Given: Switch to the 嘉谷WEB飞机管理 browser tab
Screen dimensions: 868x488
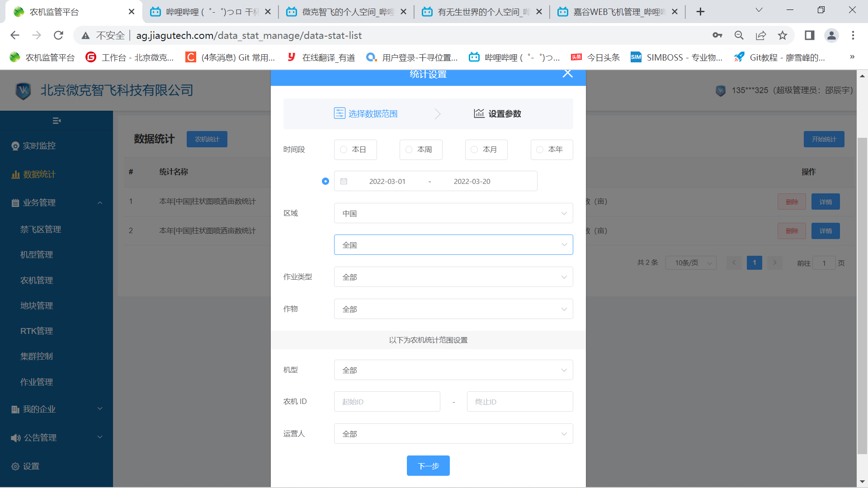Looking at the screenshot, I should pos(618,12).
